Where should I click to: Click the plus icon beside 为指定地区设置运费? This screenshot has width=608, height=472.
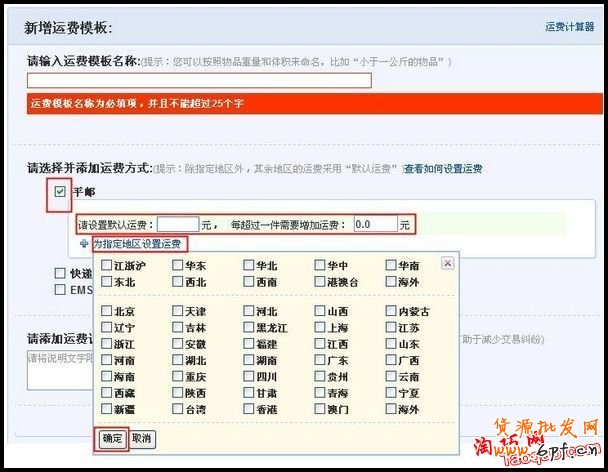(85, 244)
